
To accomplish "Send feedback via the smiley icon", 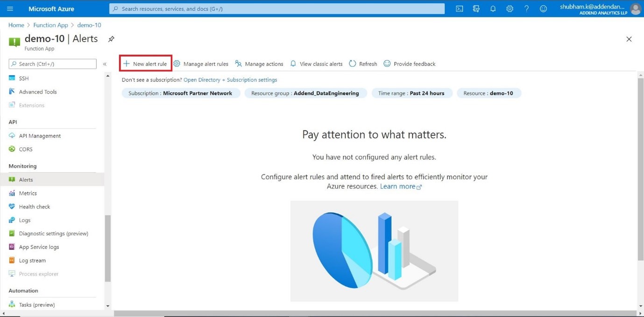I will coord(543,8).
